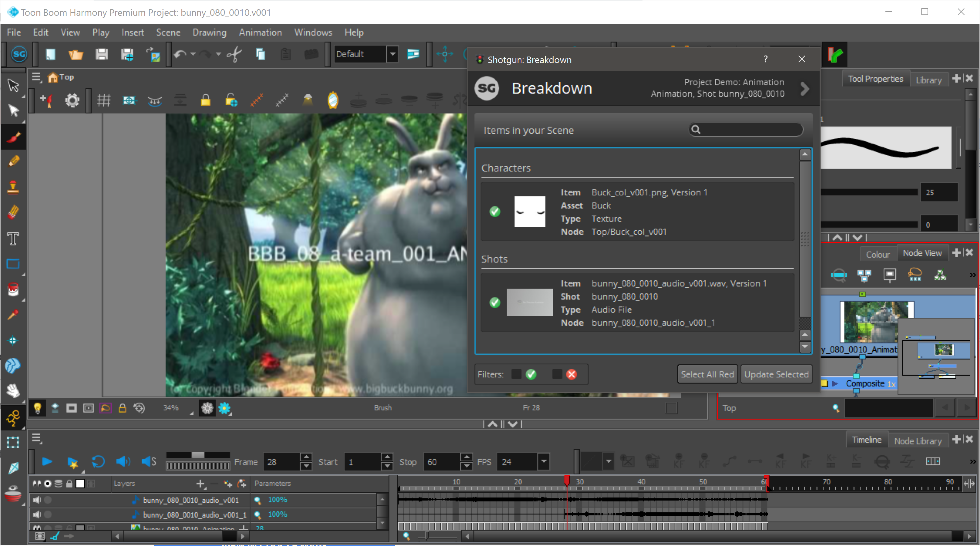The height and width of the screenshot is (546, 980).
Task: Open the Animation menu
Action: [x=260, y=32]
